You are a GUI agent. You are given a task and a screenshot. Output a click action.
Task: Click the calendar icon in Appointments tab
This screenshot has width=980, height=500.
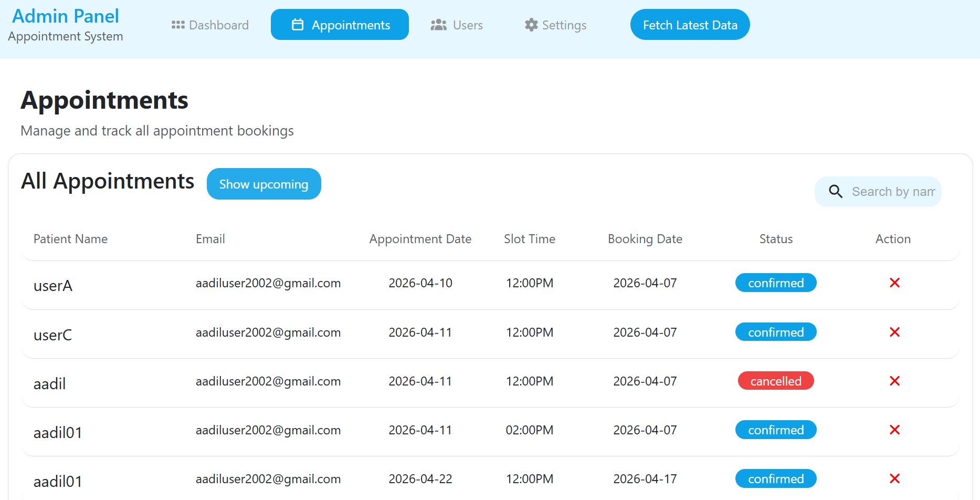(x=298, y=25)
